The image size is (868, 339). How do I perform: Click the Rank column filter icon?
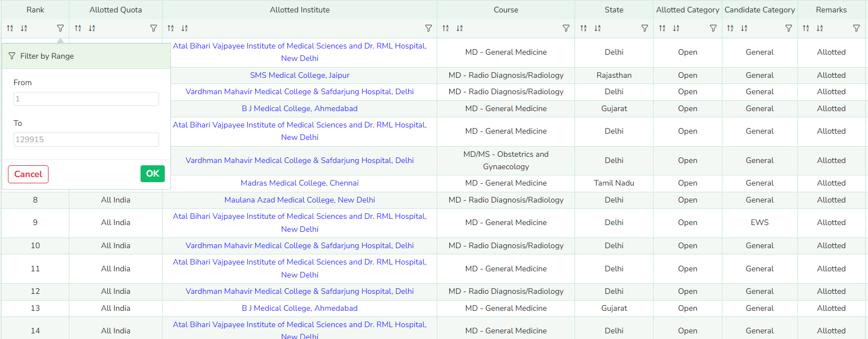pos(60,28)
